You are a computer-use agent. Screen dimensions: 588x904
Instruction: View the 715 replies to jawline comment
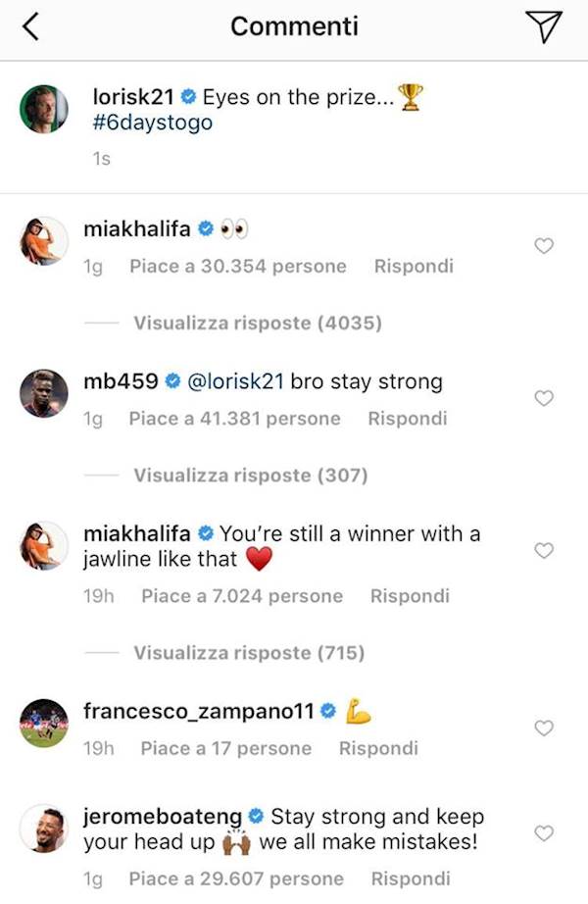point(249,652)
